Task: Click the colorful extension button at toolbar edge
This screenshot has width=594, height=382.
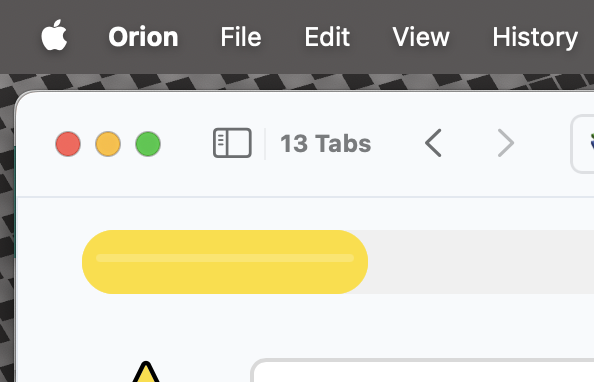Action: point(583,144)
